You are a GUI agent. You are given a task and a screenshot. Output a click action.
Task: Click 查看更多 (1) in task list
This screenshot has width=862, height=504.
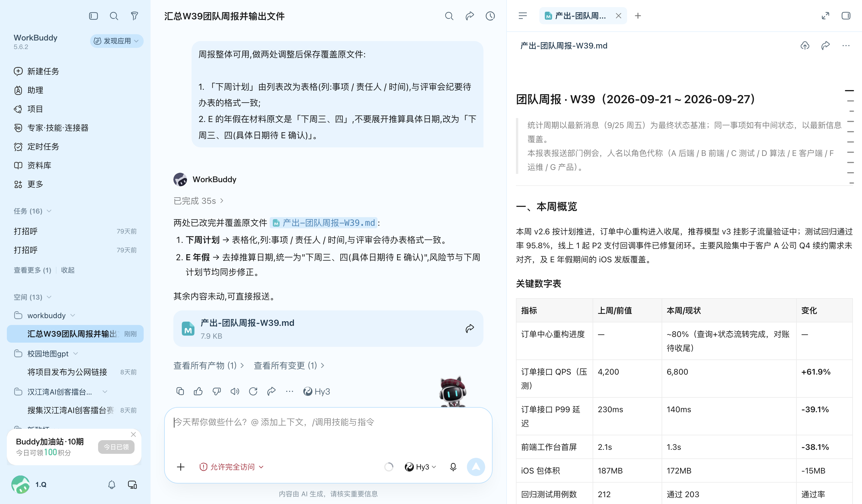(32, 270)
